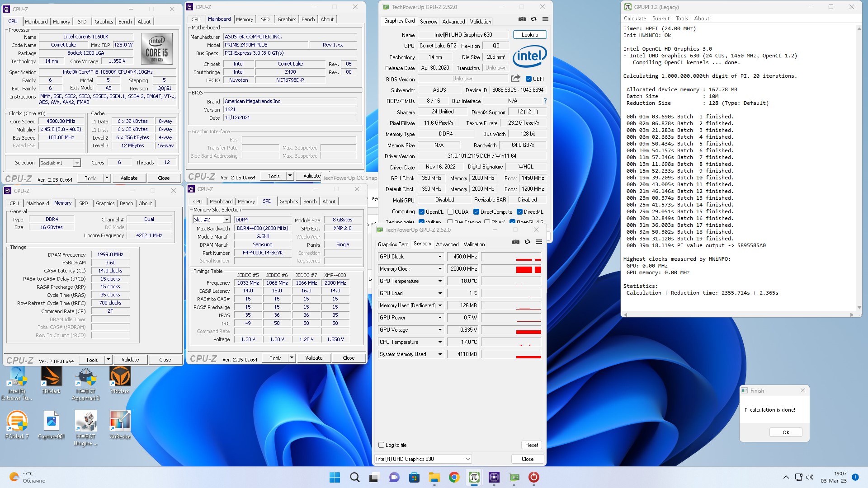868x488 pixels.
Task: Open the hamburger menu in GPU-Z Graphics Card window
Action: point(545,19)
